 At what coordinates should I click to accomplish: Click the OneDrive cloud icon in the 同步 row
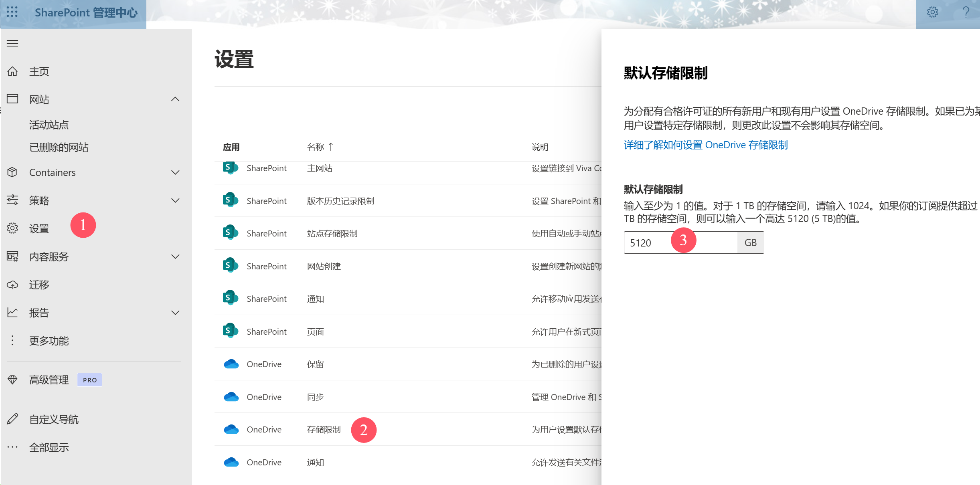coord(231,397)
